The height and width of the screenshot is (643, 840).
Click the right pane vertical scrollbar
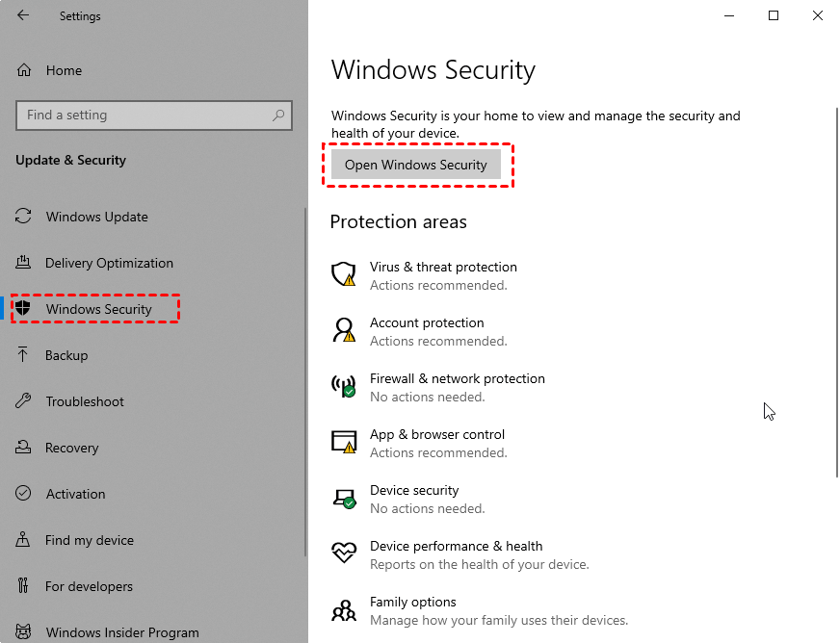click(835, 289)
